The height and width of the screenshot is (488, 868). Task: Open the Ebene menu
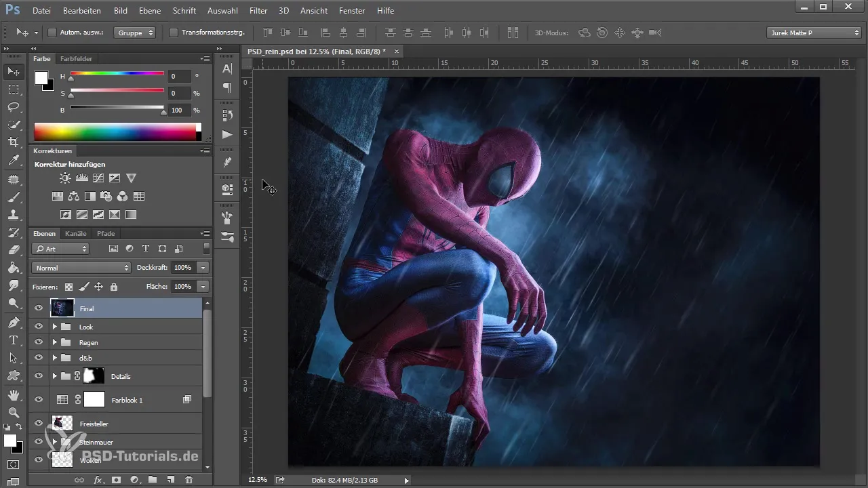pyautogui.click(x=150, y=11)
